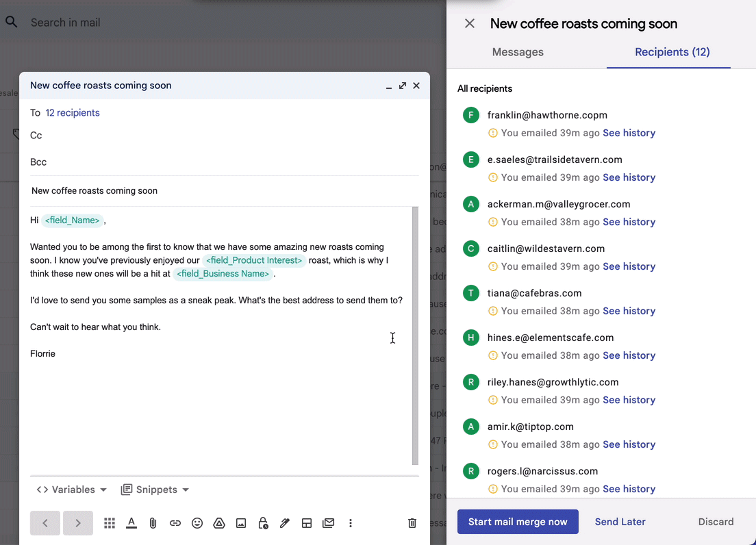Click the email riley.hanes@growthlytic.com
The image size is (756, 545).
[x=553, y=382]
